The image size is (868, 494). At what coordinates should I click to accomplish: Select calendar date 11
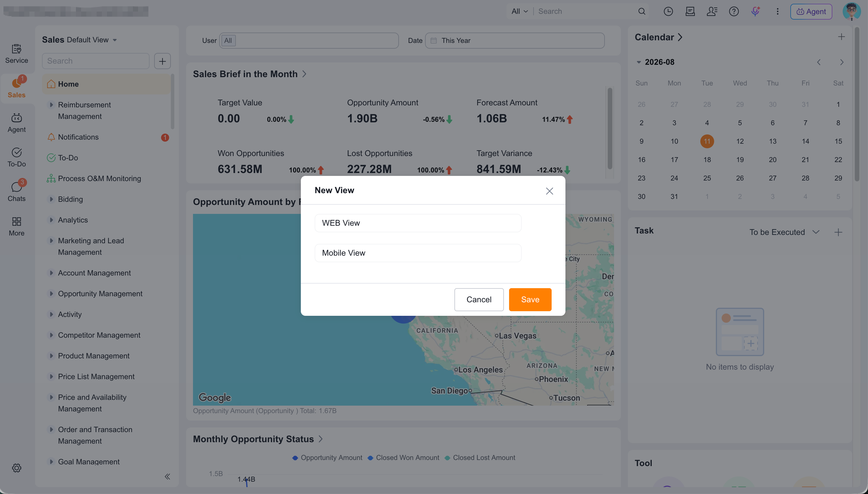click(707, 141)
